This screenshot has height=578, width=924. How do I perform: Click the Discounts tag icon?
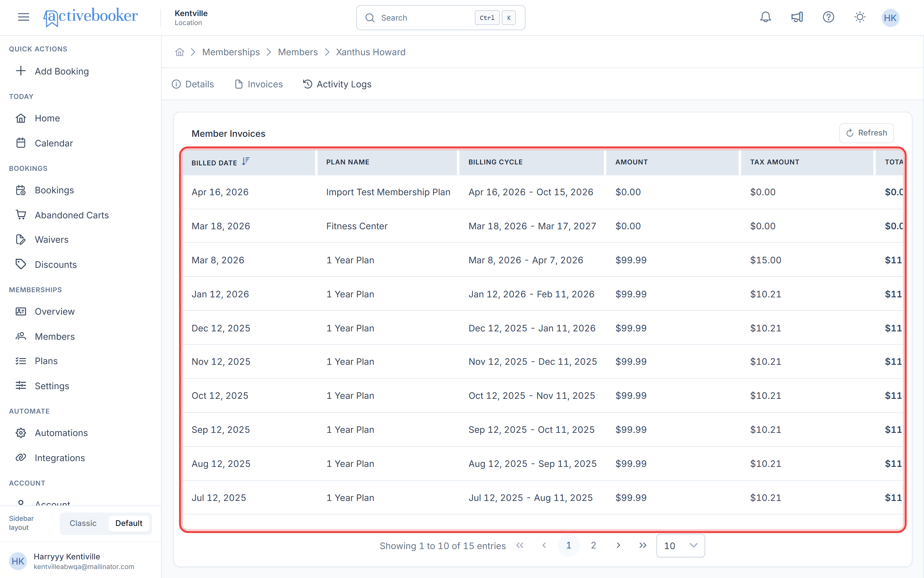(21, 264)
